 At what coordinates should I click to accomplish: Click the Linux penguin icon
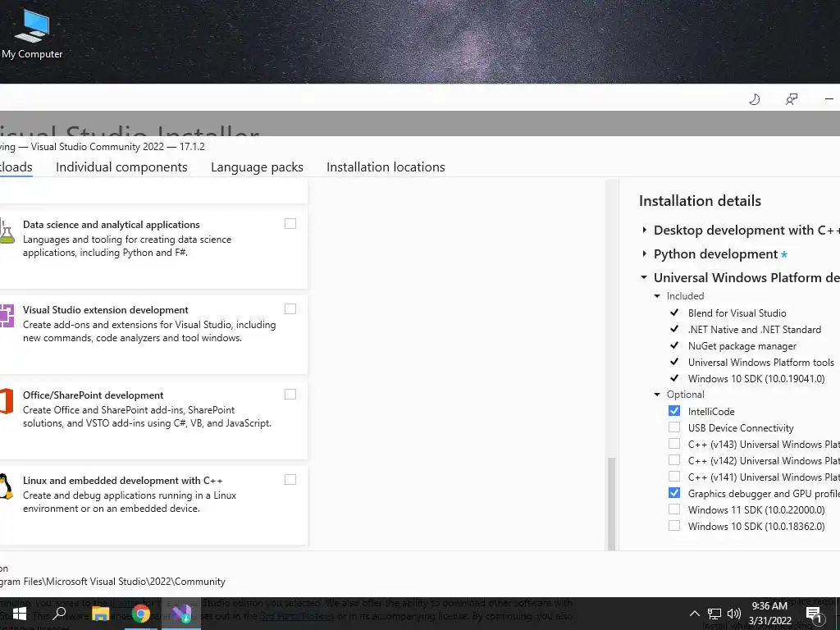[x=6, y=486]
